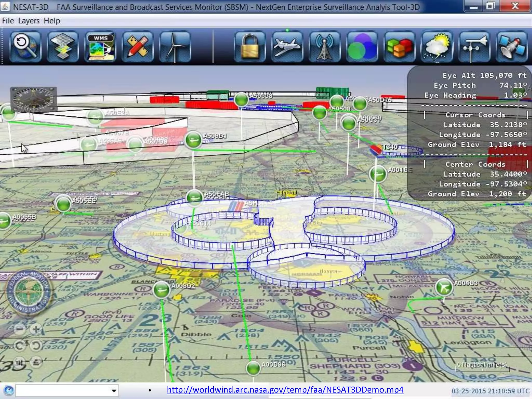
Task: Toggle the radio tower stations layer
Action: click(x=324, y=47)
